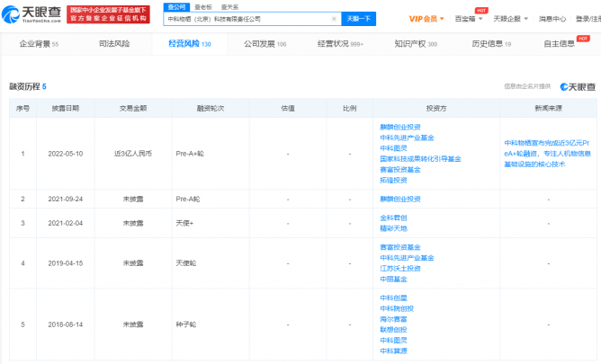Screen dimensions: 601x364
Task: Open 中科院创投 investor link
Action: (397, 308)
